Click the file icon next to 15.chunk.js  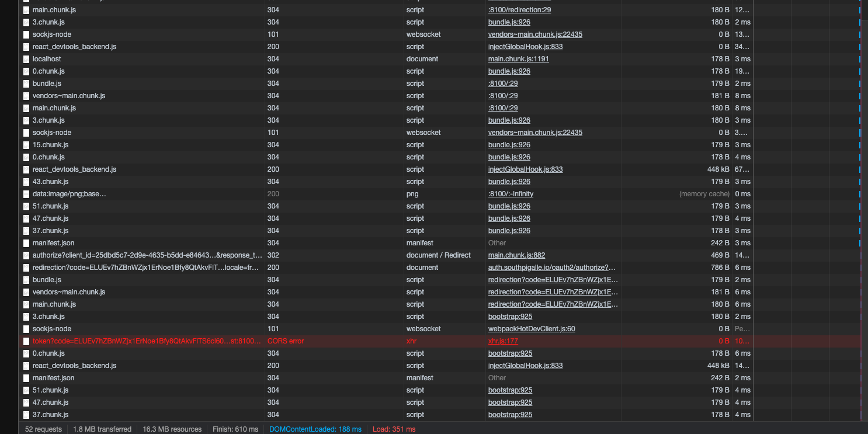point(26,145)
